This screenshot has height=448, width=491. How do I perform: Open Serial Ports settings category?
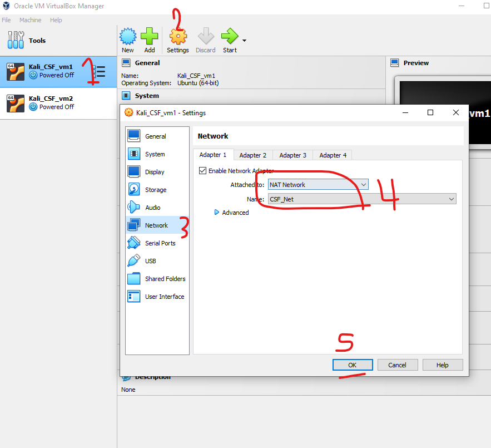click(x=157, y=243)
